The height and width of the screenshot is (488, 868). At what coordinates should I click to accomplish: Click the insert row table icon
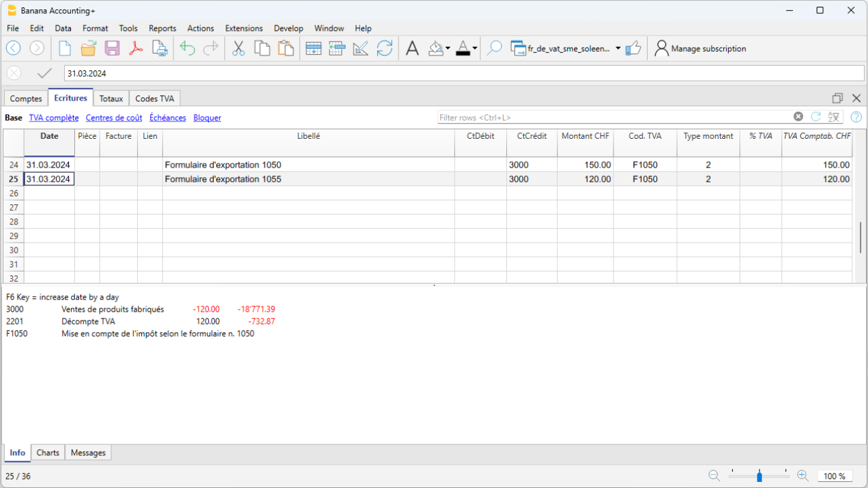coord(337,48)
